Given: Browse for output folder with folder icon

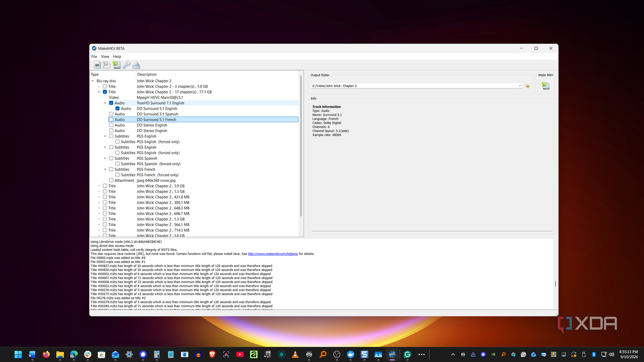Looking at the screenshot, I should click(528, 86).
